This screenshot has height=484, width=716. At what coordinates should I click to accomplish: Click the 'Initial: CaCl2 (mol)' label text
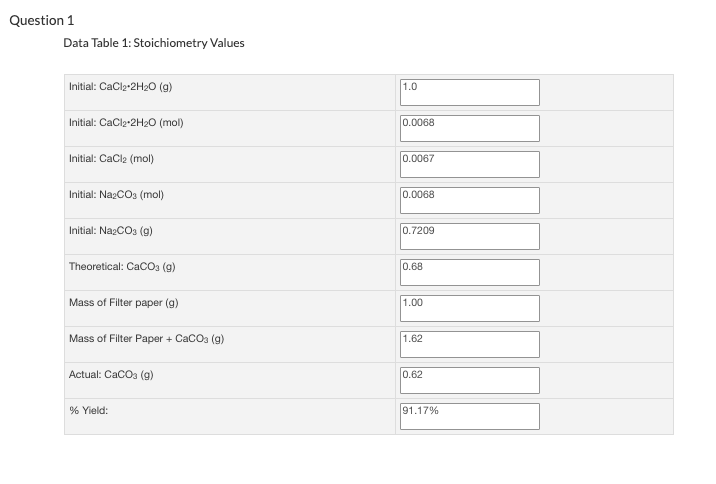(111, 159)
